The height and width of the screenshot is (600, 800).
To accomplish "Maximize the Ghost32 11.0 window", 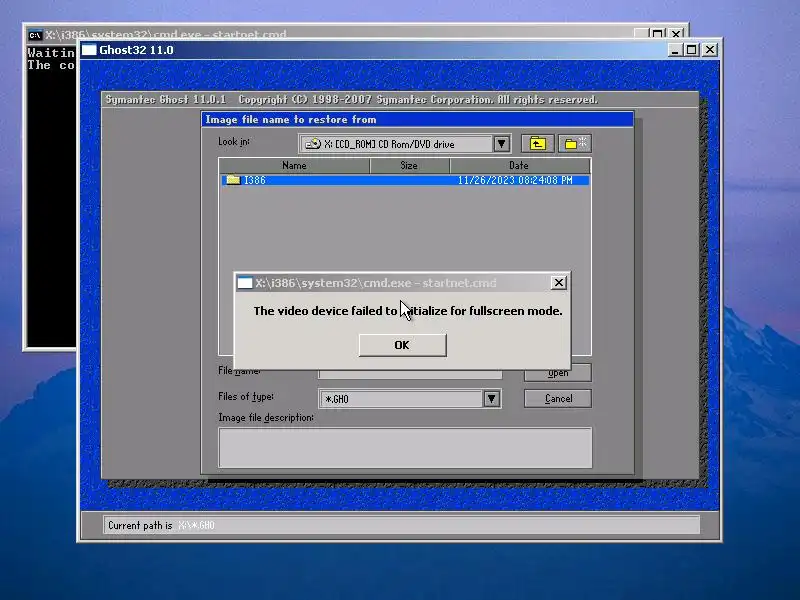I will [692, 50].
